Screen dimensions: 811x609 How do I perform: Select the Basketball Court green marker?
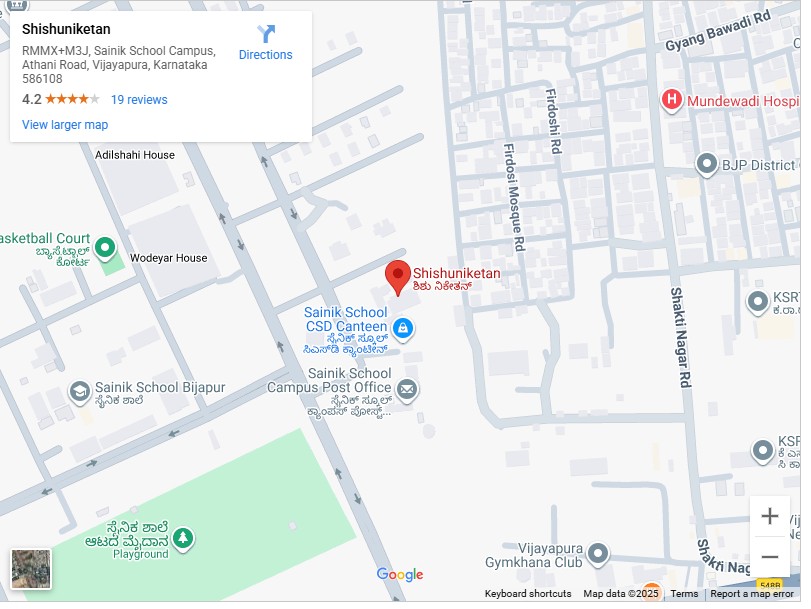pos(105,248)
